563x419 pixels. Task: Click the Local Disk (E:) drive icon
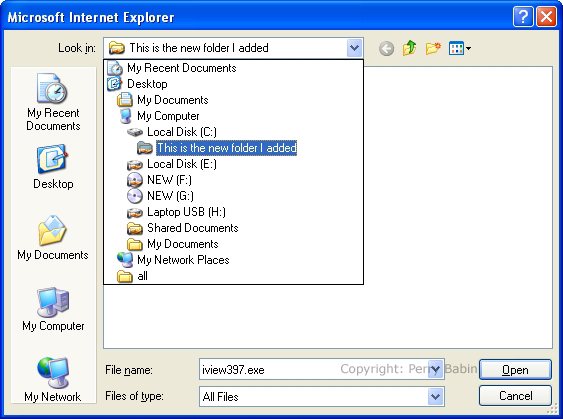click(135, 165)
